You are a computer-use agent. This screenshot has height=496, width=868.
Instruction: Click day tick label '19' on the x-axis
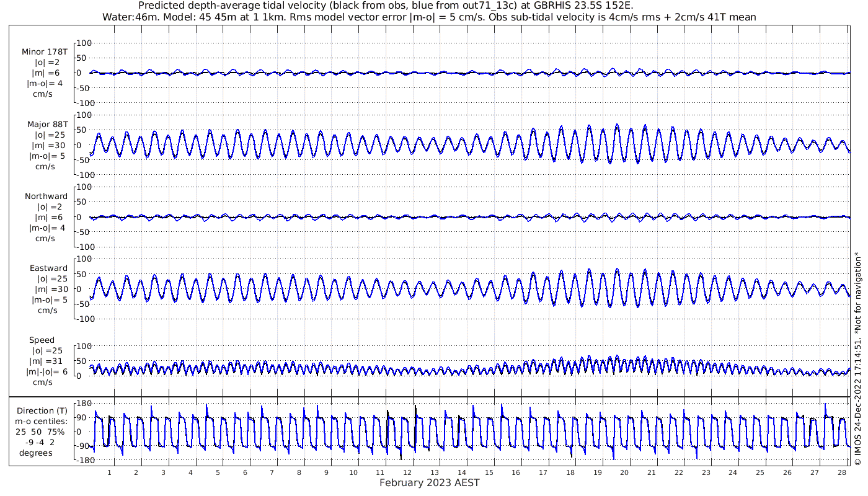coord(597,472)
